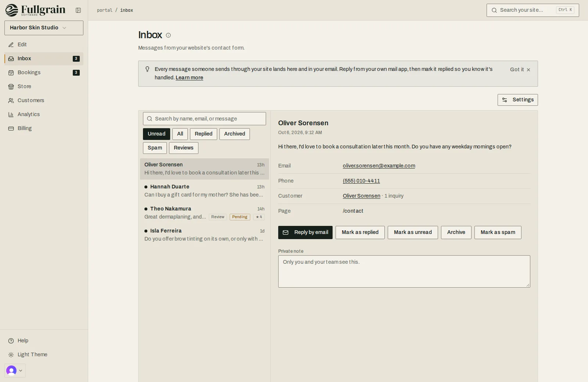Viewport: 588px width, 382px height.
Task: Click Mark as unread
Action: (x=413, y=233)
